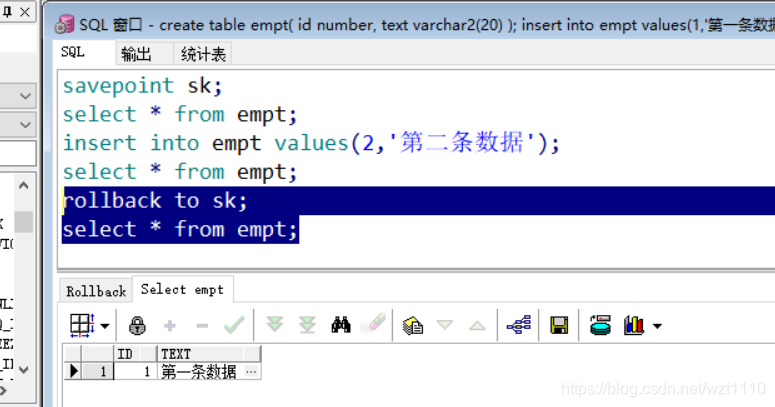Click the down triangle next record icon

[x=445, y=325]
